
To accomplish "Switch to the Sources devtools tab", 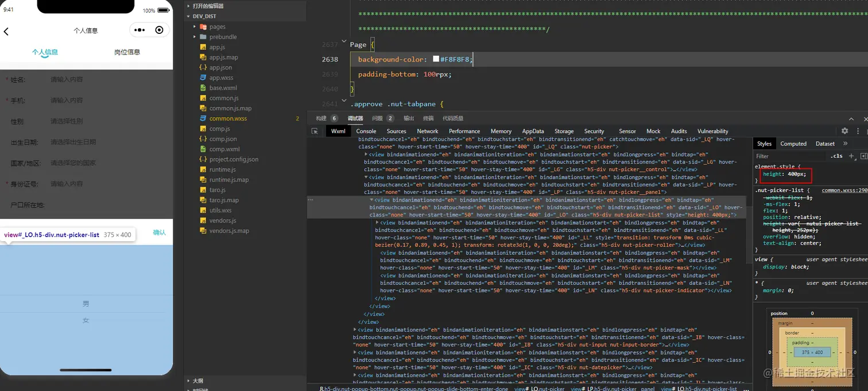I will click(397, 131).
